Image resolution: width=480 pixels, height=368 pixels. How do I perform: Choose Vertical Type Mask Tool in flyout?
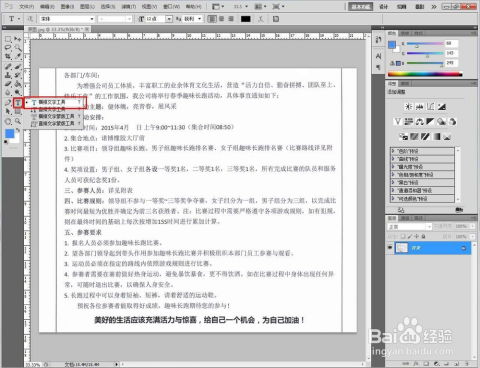click(x=55, y=123)
